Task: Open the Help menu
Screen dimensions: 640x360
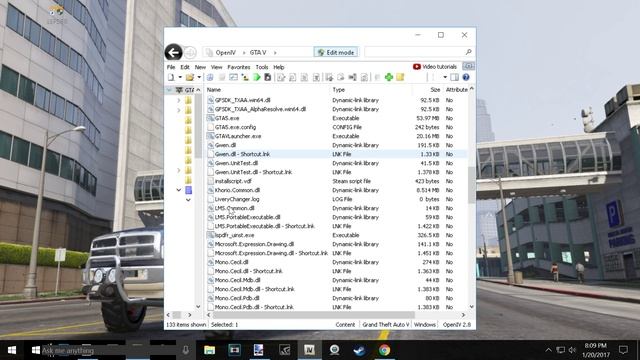Action: coord(279,67)
